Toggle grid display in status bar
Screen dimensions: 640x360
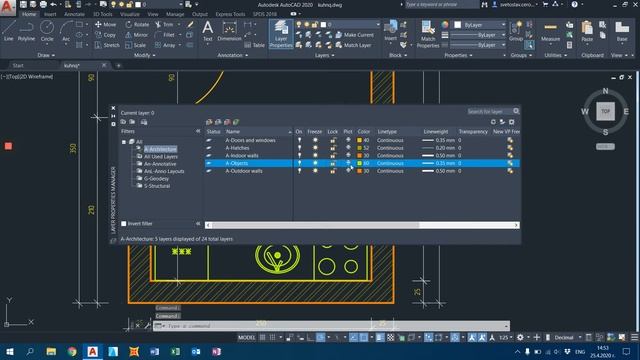pyautogui.click(x=262, y=338)
